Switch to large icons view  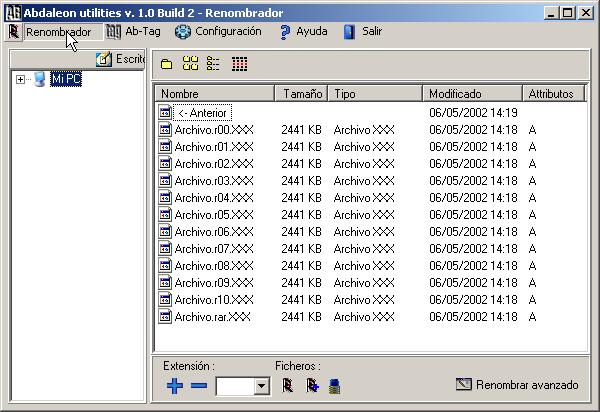(190, 64)
